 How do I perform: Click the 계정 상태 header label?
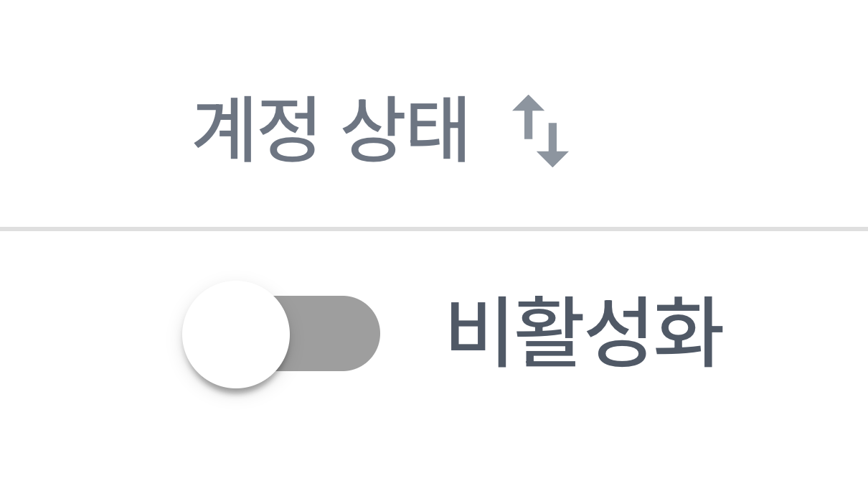click(331, 131)
